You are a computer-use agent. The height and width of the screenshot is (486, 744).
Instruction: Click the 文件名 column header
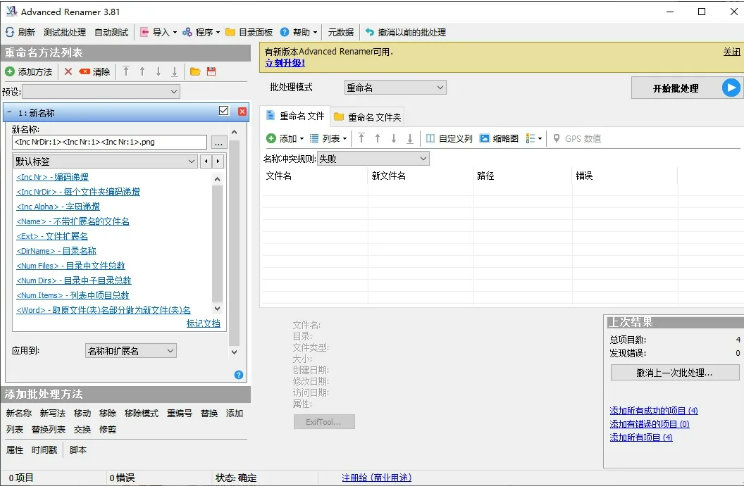point(315,176)
